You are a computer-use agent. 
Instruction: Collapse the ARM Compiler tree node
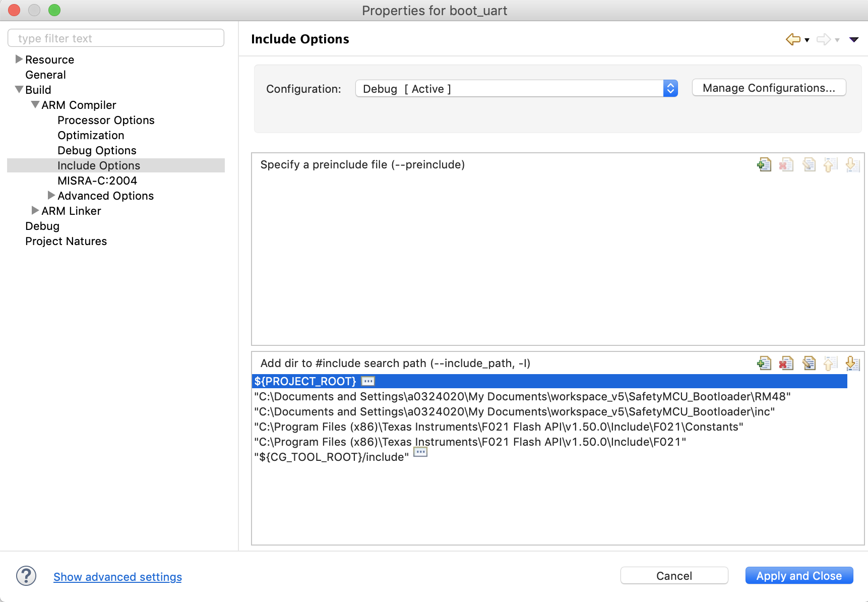(x=35, y=105)
